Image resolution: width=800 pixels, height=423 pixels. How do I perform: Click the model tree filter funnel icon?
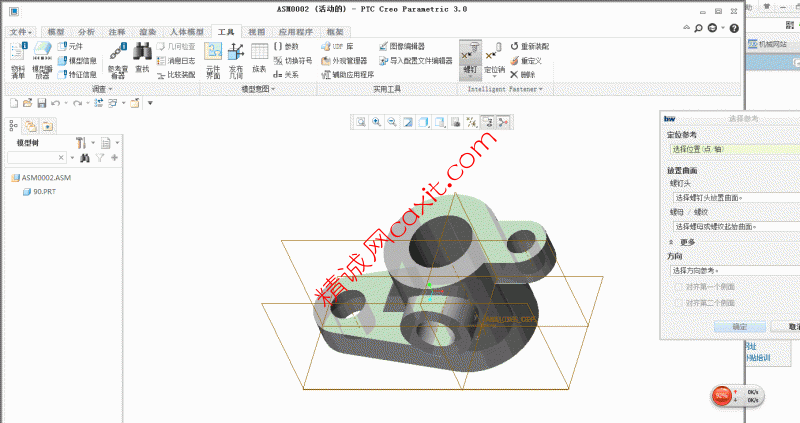[x=100, y=158]
